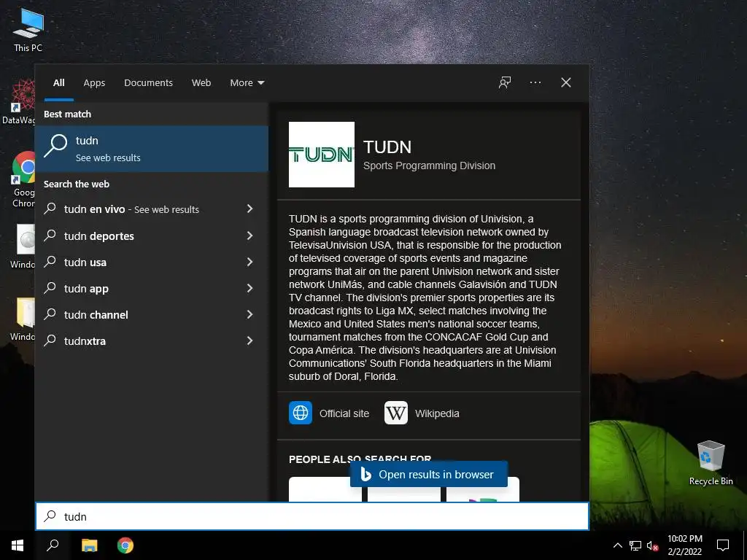Click the Official site globe icon

[x=301, y=413]
